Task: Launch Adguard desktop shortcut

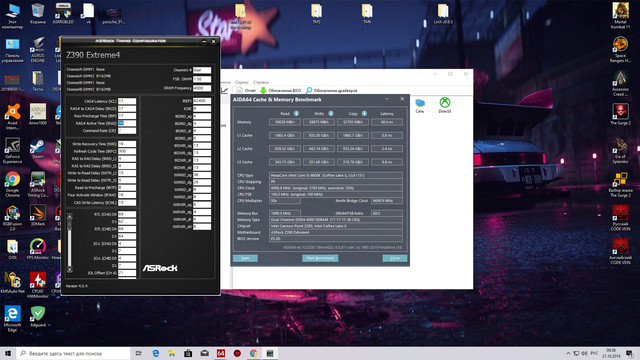Action: [x=38, y=317]
